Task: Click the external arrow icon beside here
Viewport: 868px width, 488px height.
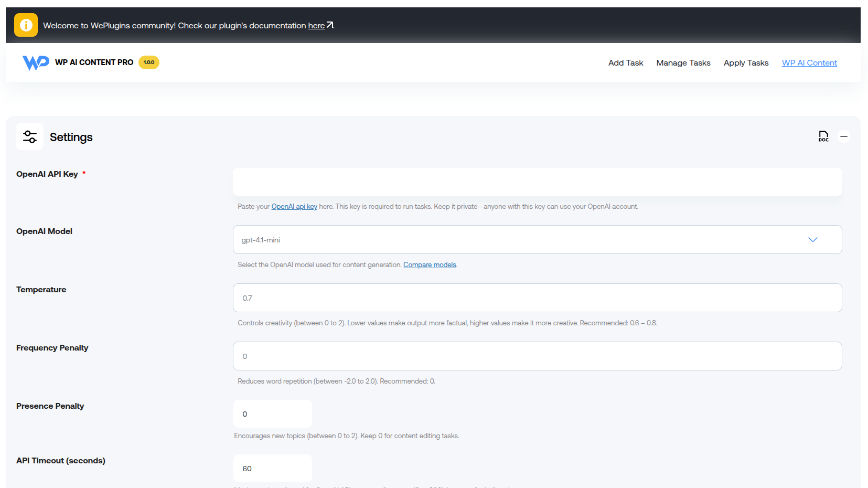Action: tap(330, 25)
